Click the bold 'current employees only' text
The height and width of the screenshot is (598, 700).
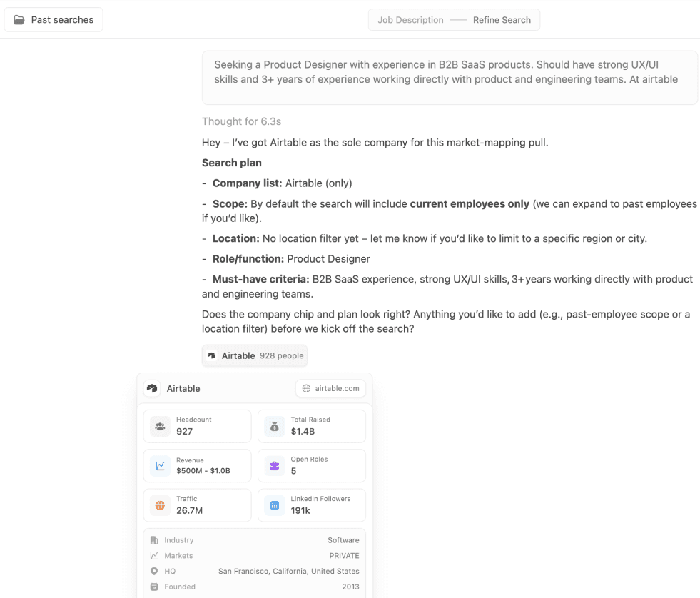coord(470,203)
